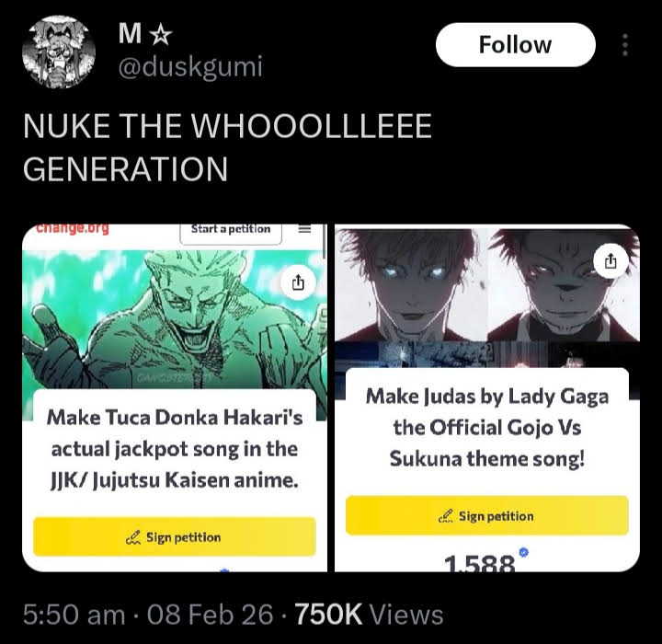Open the three-dot more options menu

coord(625,45)
